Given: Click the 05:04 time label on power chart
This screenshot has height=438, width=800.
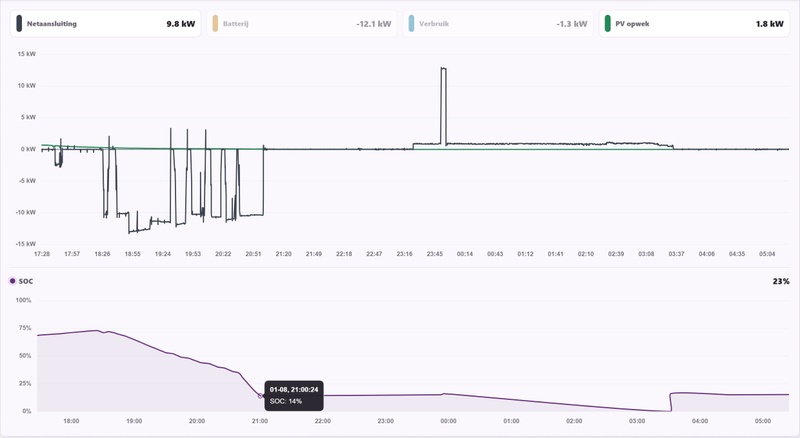Looking at the screenshot, I should 767,254.
